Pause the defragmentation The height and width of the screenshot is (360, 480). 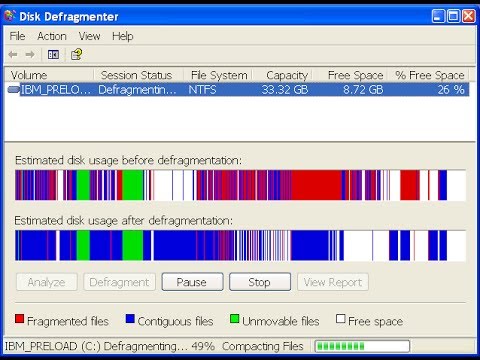pyautogui.click(x=192, y=282)
